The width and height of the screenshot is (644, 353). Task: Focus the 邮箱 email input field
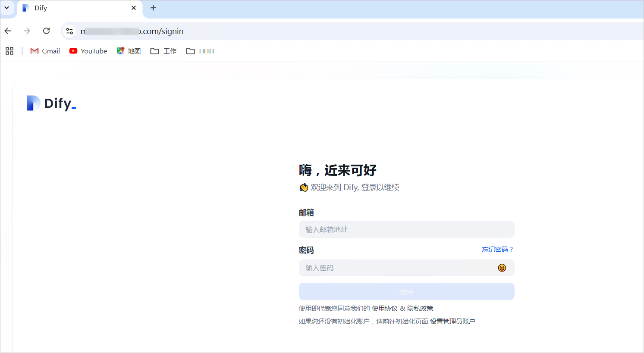pyautogui.click(x=406, y=229)
